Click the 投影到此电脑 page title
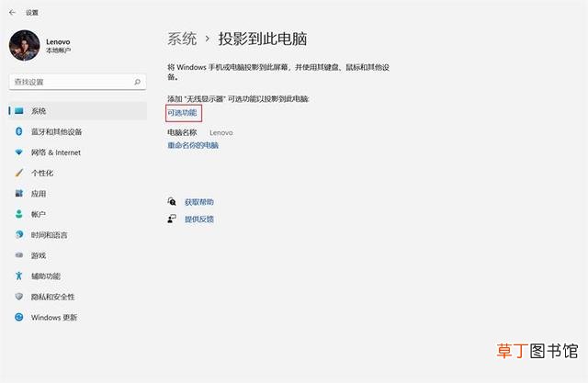Image resolution: width=588 pixels, height=383 pixels. [263, 39]
